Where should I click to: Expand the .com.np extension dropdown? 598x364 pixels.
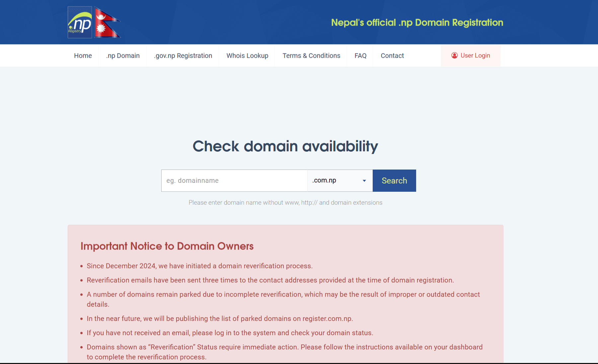click(340, 181)
